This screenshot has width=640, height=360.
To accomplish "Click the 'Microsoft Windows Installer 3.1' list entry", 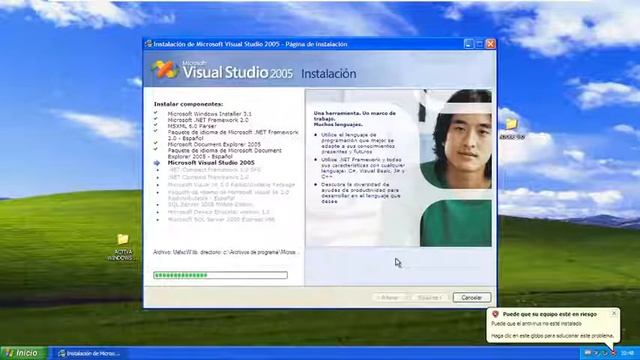I will click(x=209, y=114).
